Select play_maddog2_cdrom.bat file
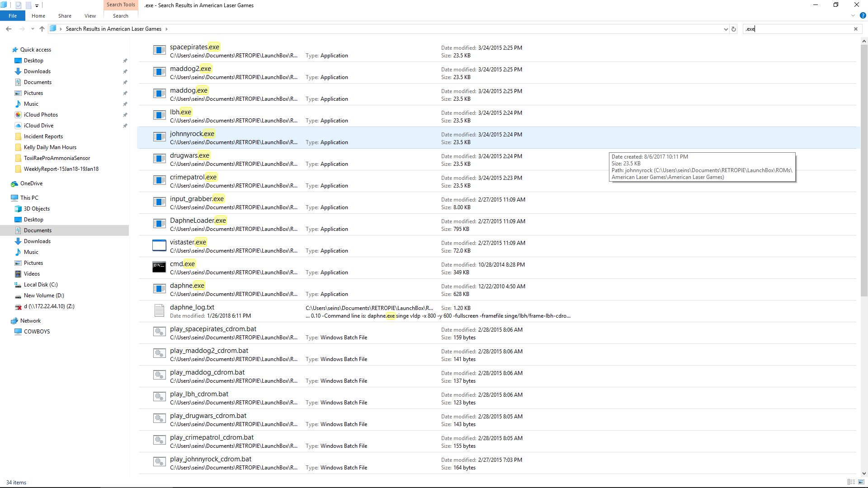The image size is (868, 488). coord(496,355)
